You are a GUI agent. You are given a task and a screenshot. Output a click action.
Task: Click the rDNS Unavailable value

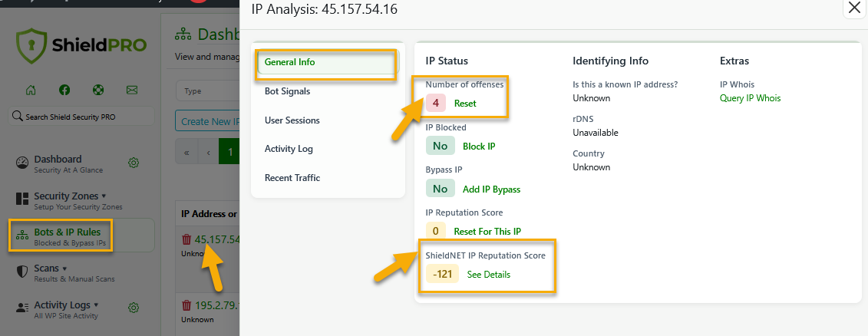(x=596, y=133)
